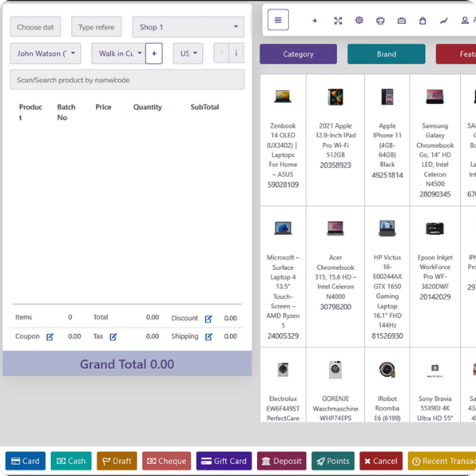Open the settings gear icon
The image size is (476, 476).
click(359, 21)
